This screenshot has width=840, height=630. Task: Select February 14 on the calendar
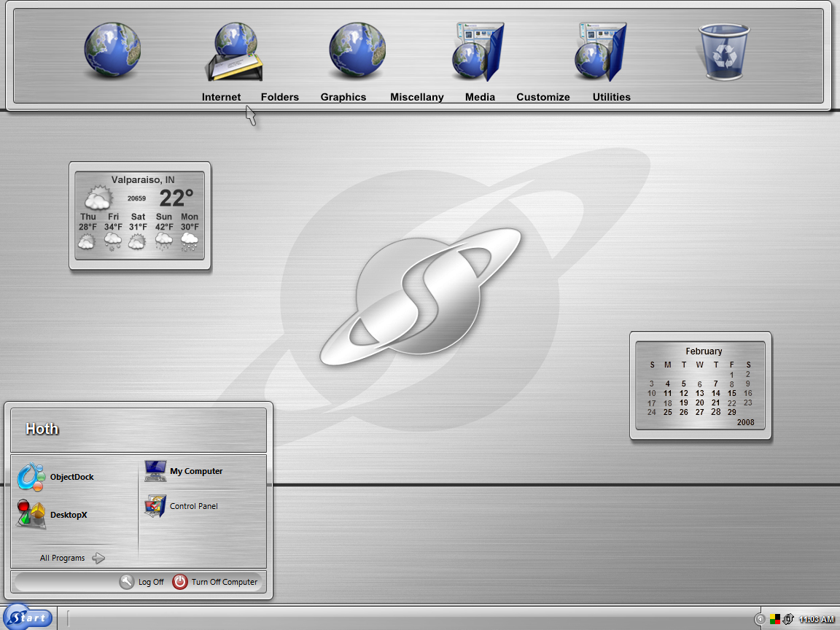716,393
